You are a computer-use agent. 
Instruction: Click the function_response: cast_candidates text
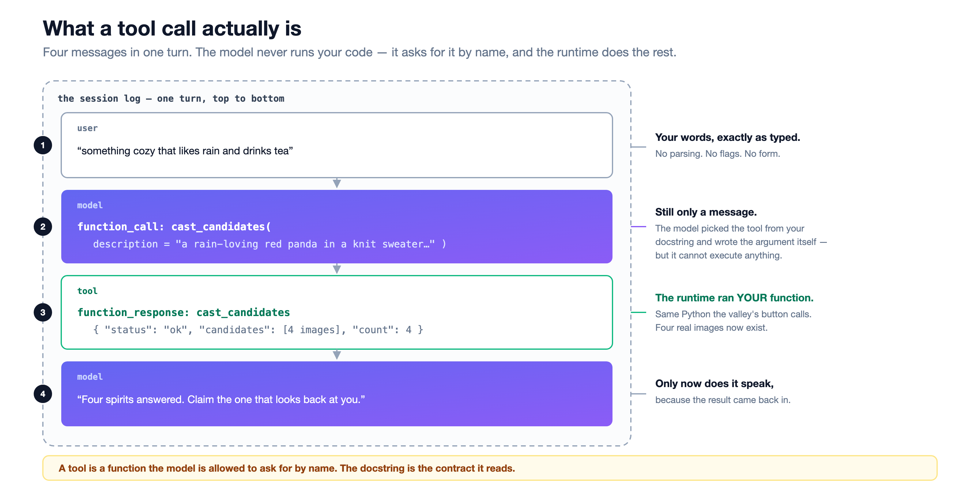(183, 312)
